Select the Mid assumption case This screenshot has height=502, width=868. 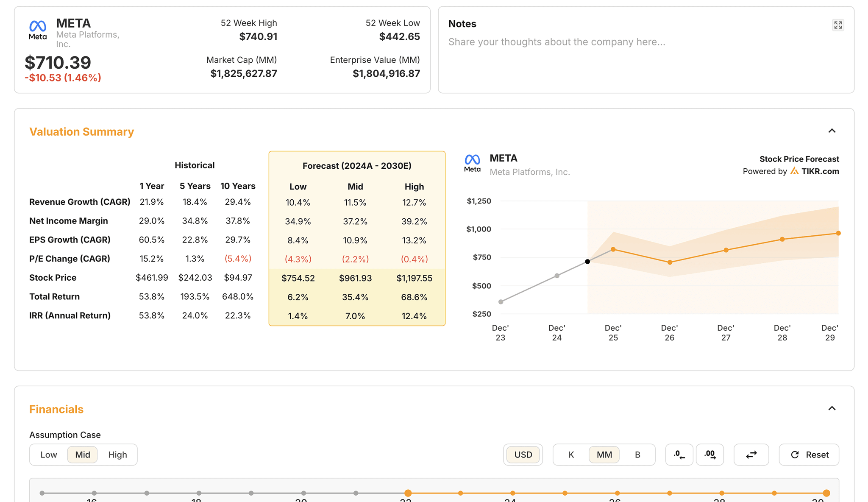click(83, 455)
